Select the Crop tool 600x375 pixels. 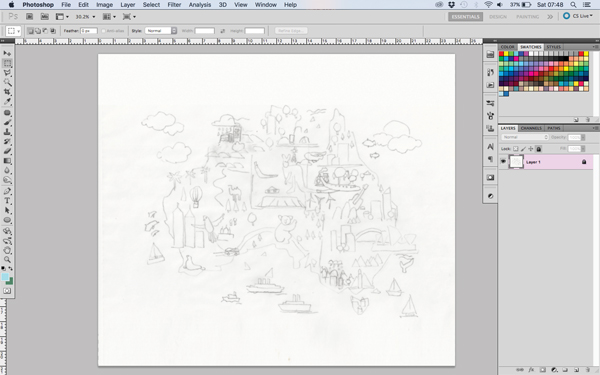[7, 92]
